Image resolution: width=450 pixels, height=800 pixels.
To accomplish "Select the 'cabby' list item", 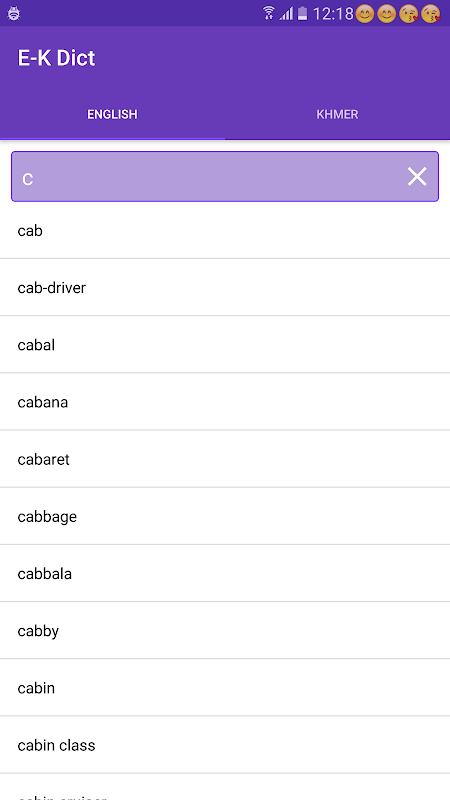I will [225, 631].
